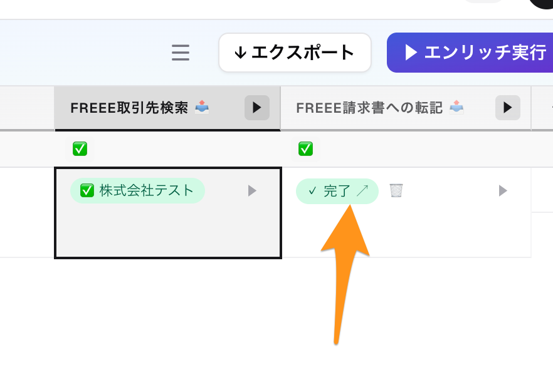Open the 完了 result link

(337, 190)
